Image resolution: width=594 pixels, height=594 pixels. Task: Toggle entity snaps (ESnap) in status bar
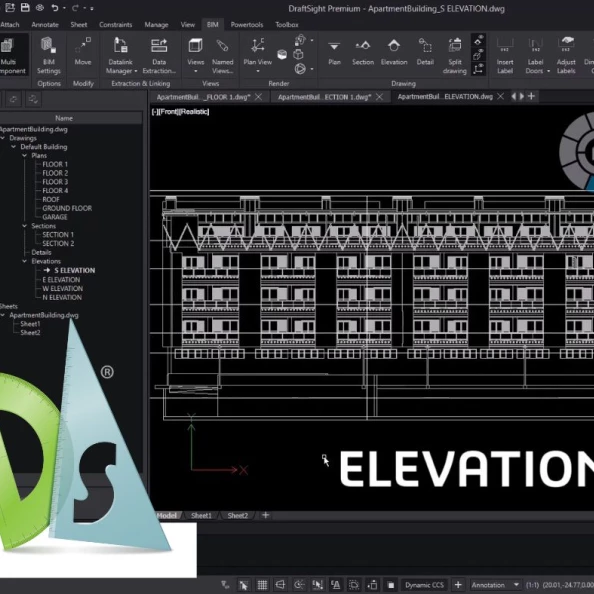point(317,585)
